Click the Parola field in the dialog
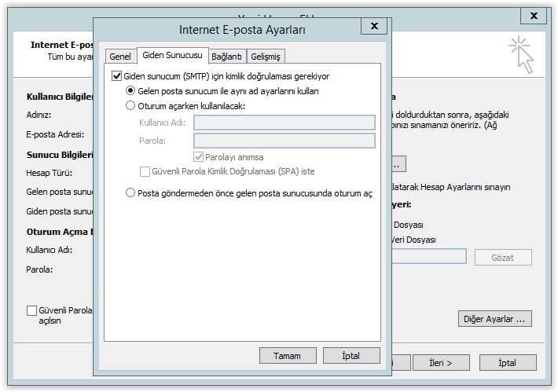This screenshot has height=392, width=558. (x=284, y=141)
